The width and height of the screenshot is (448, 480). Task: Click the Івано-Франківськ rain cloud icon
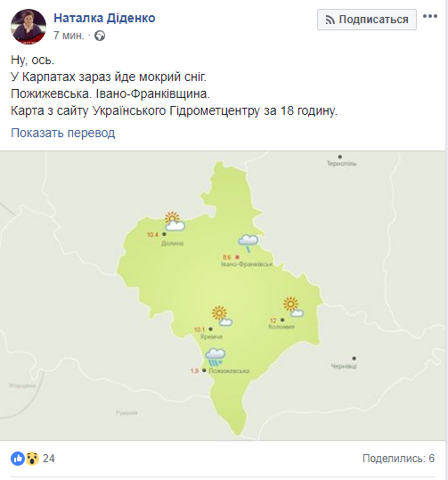coord(248,243)
